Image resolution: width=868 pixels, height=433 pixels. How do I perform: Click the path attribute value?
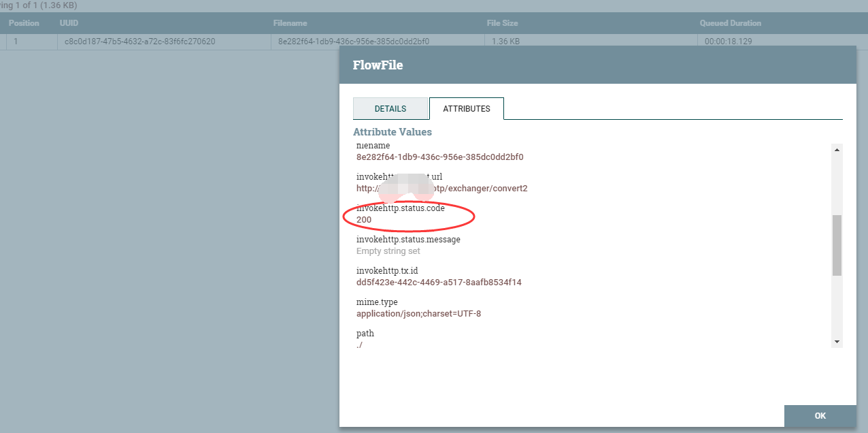click(359, 344)
